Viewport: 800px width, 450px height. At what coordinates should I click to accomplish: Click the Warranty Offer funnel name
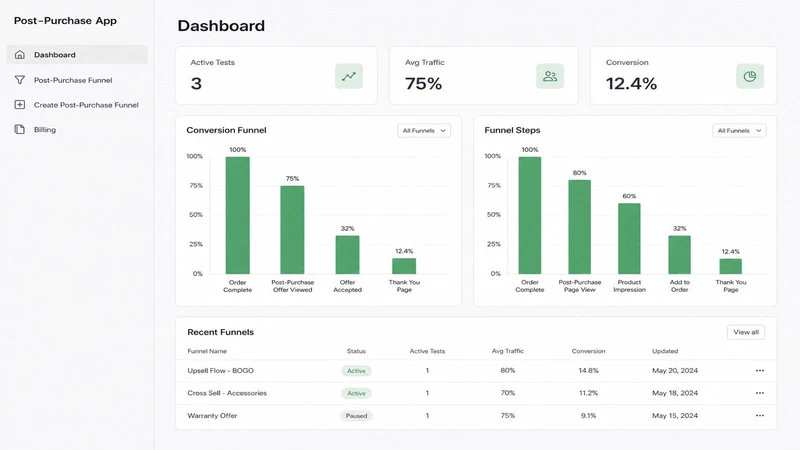[212, 415]
